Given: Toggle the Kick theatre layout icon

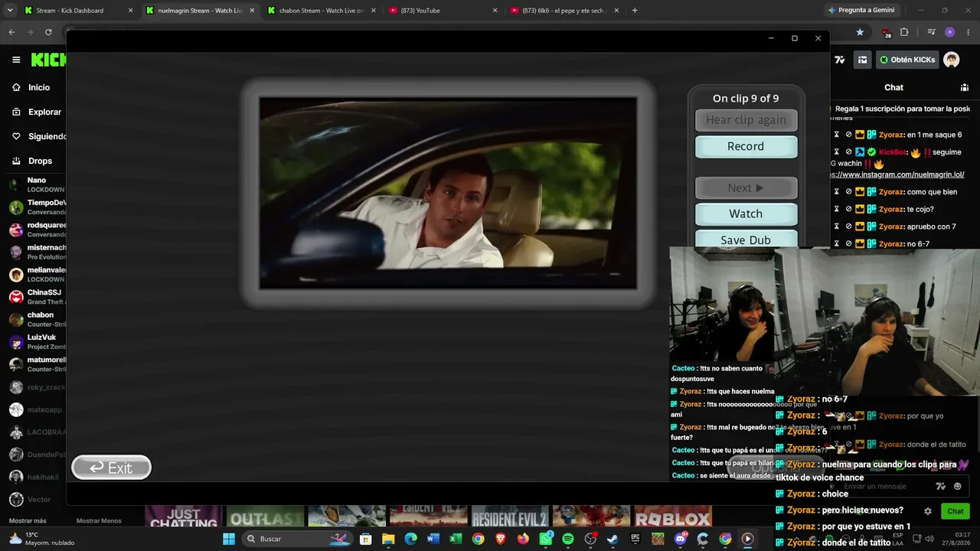Looking at the screenshot, I should click(x=862, y=60).
